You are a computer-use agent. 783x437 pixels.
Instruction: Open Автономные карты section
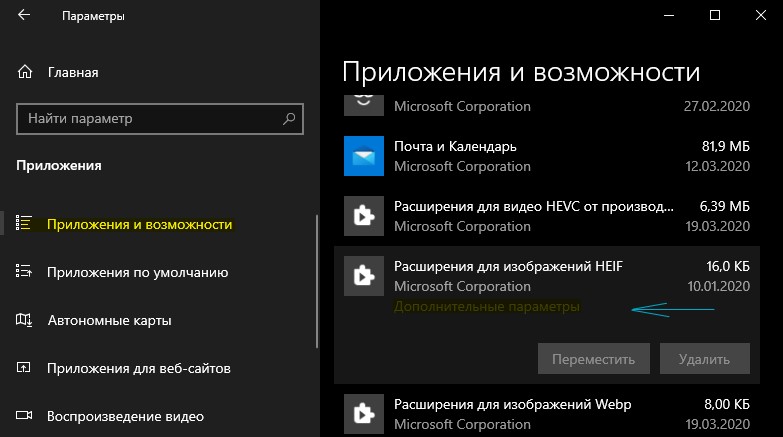coord(109,320)
